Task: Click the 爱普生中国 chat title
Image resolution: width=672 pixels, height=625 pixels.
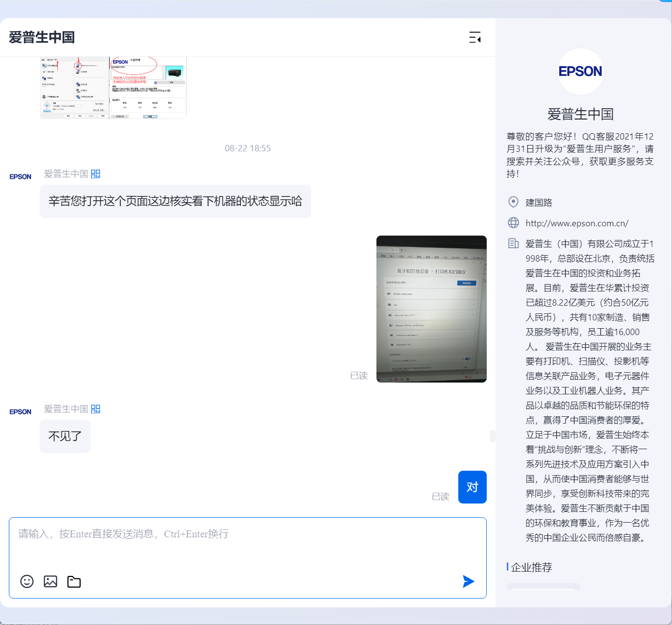Action: 42,37
